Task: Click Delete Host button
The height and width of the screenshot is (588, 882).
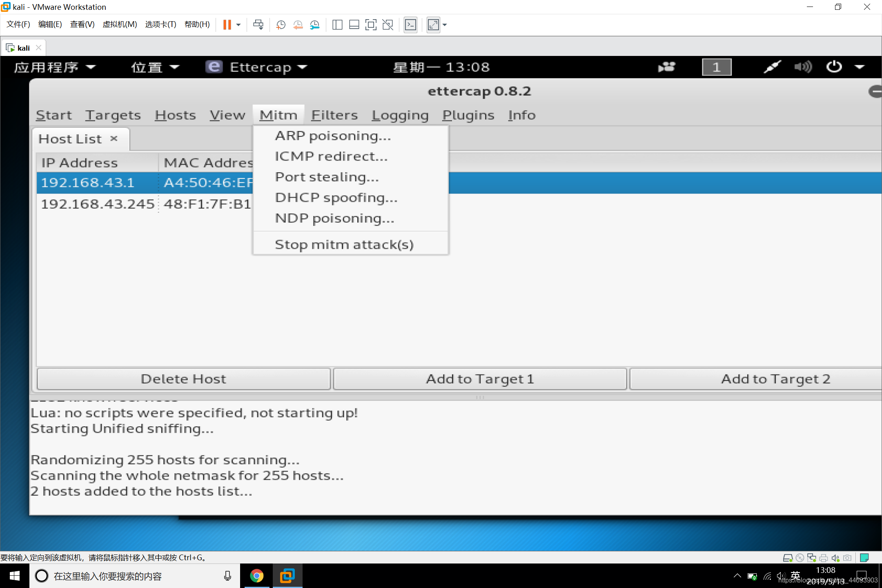Action: click(x=183, y=379)
